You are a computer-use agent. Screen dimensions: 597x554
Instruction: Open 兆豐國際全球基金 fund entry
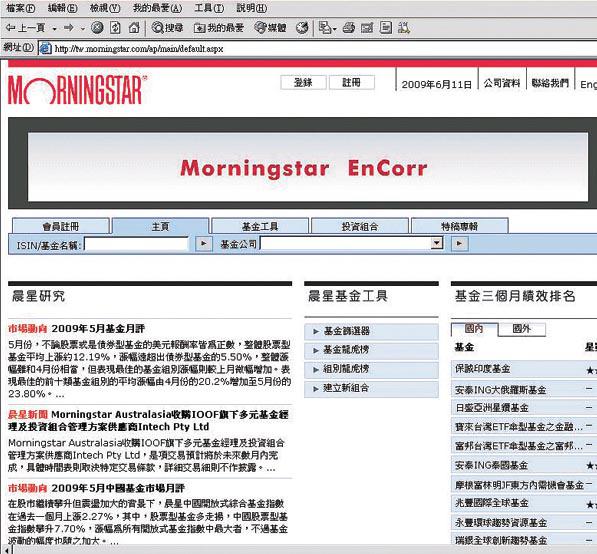pos(492,503)
